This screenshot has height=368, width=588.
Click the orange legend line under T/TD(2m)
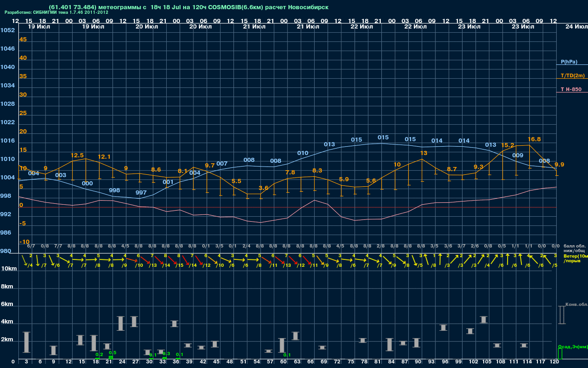point(572,79)
